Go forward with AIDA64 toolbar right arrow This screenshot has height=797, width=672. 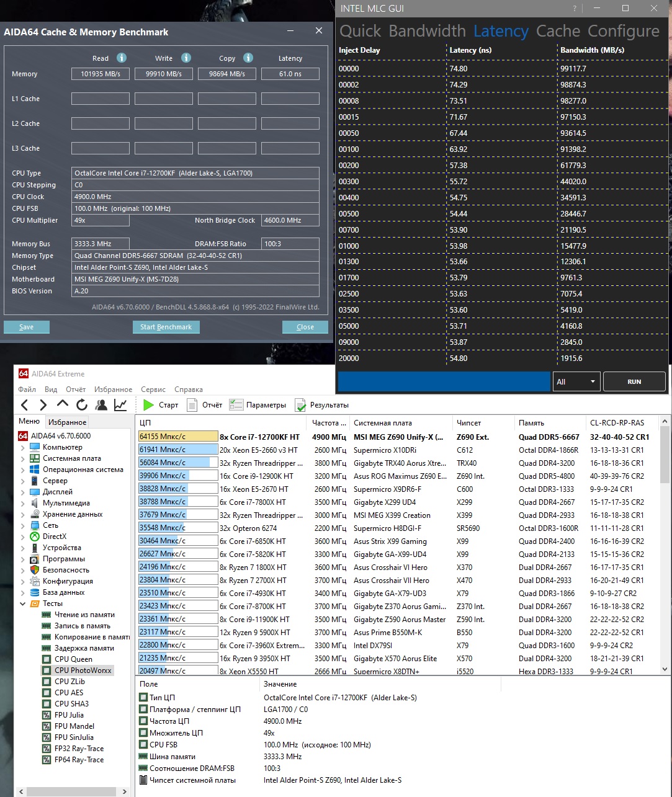(43, 405)
